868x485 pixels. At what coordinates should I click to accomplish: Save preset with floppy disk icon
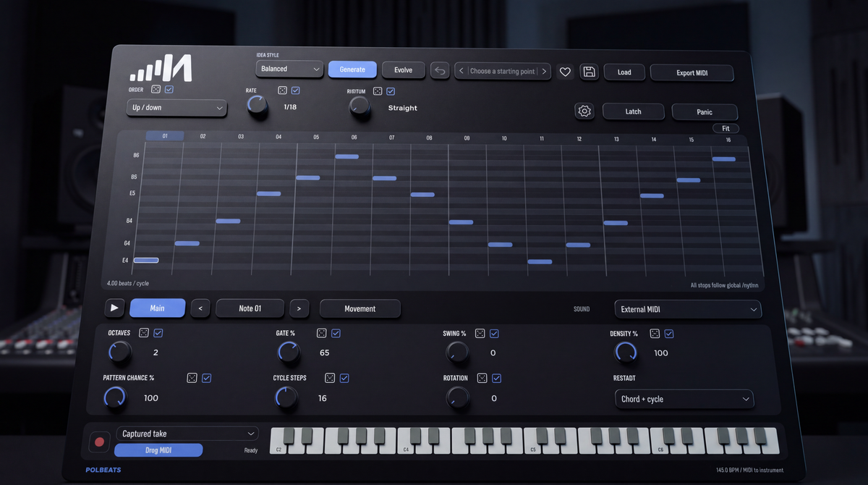click(589, 72)
